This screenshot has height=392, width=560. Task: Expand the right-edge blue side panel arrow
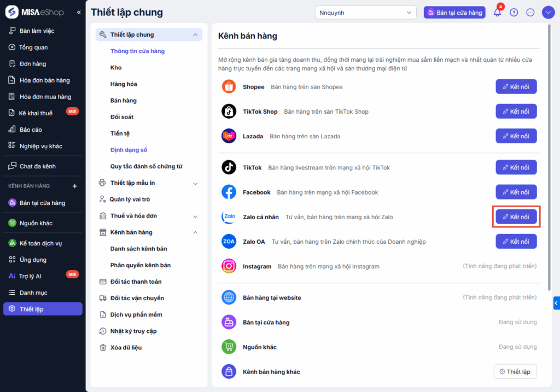(x=556, y=303)
